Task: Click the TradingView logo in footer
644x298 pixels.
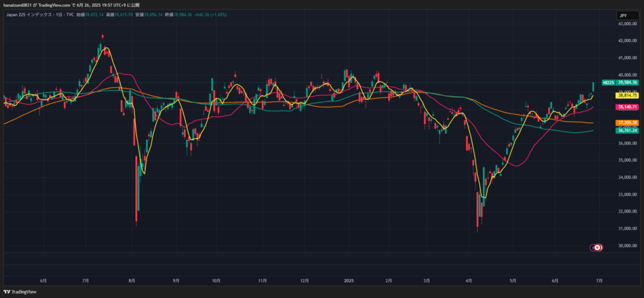Action: pos(20,292)
